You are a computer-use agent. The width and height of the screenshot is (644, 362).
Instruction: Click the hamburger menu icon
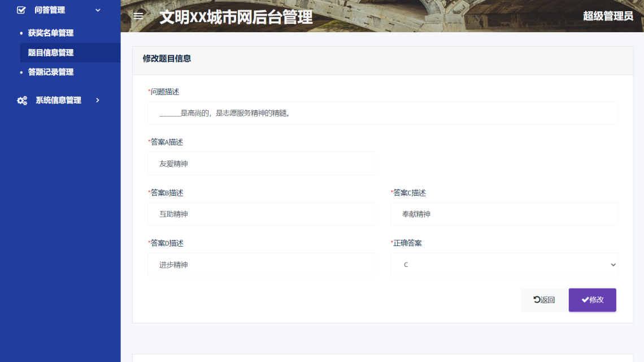[x=137, y=16]
